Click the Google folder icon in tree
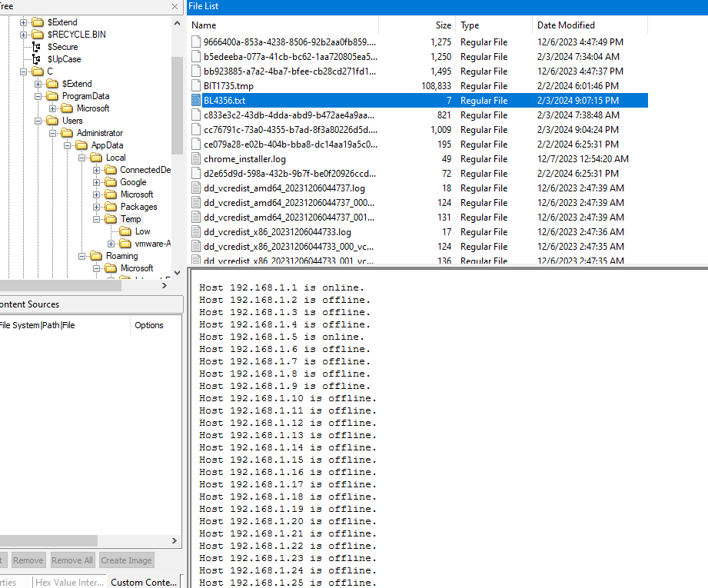This screenshot has width=708, height=588. [111, 182]
